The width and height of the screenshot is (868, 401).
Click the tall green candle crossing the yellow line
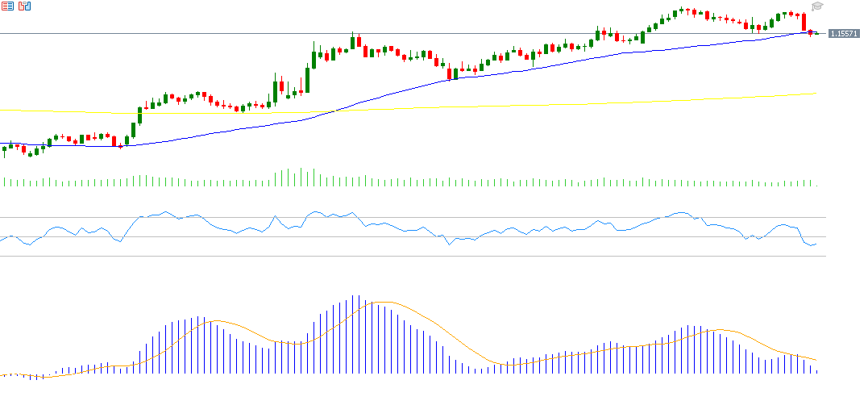click(139, 116)
